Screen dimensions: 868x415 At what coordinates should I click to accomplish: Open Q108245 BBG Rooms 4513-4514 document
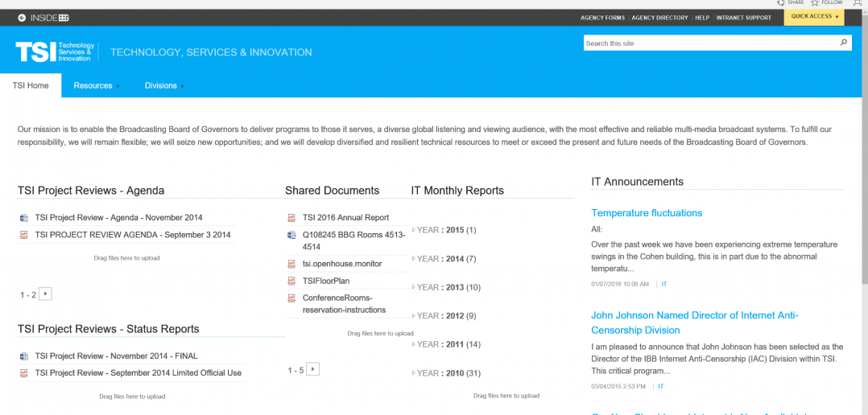point(354,241)
